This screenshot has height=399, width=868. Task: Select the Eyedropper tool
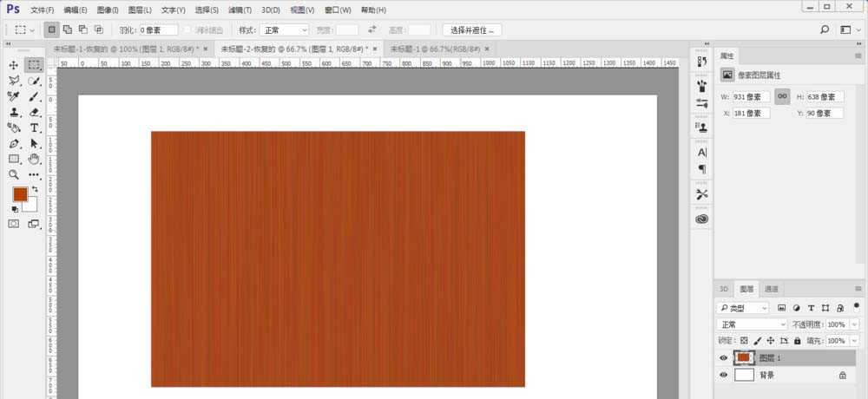[14, 96]
